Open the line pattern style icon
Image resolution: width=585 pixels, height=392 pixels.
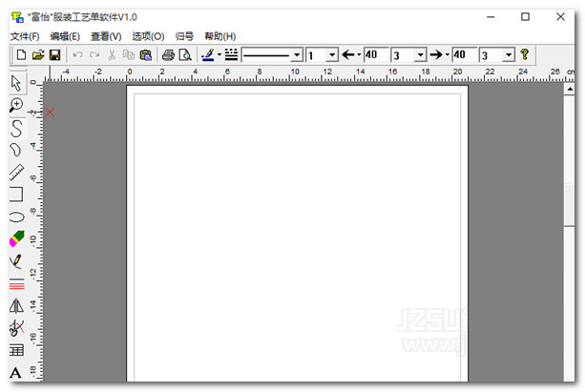[231, 54]
